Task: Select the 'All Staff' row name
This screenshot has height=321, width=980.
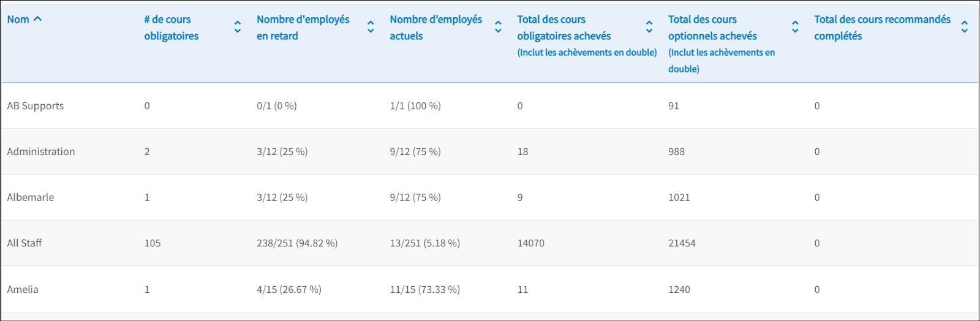Action: coord(24,243)
